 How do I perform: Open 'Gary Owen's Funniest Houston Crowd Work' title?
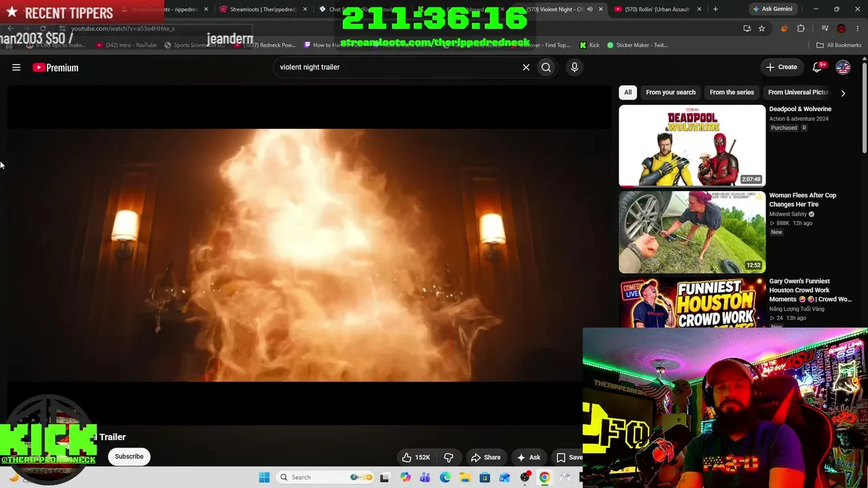click(810, 290)
